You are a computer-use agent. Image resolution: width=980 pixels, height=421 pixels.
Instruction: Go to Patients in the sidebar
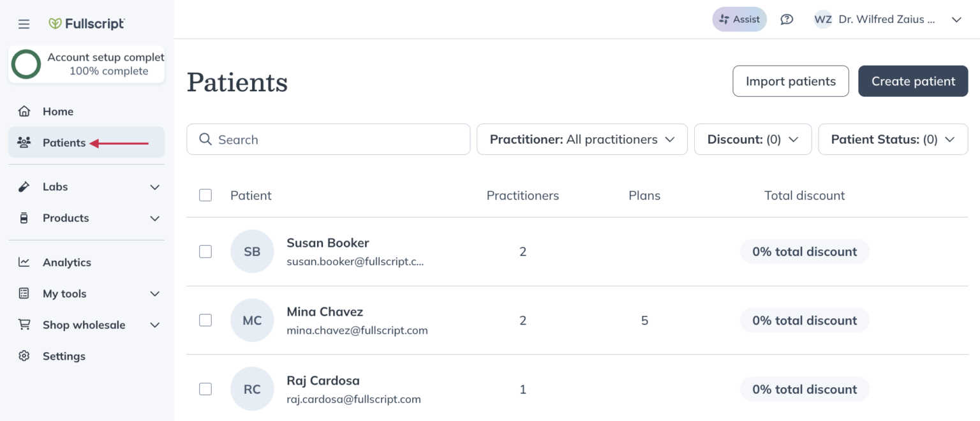coord(64,142)
